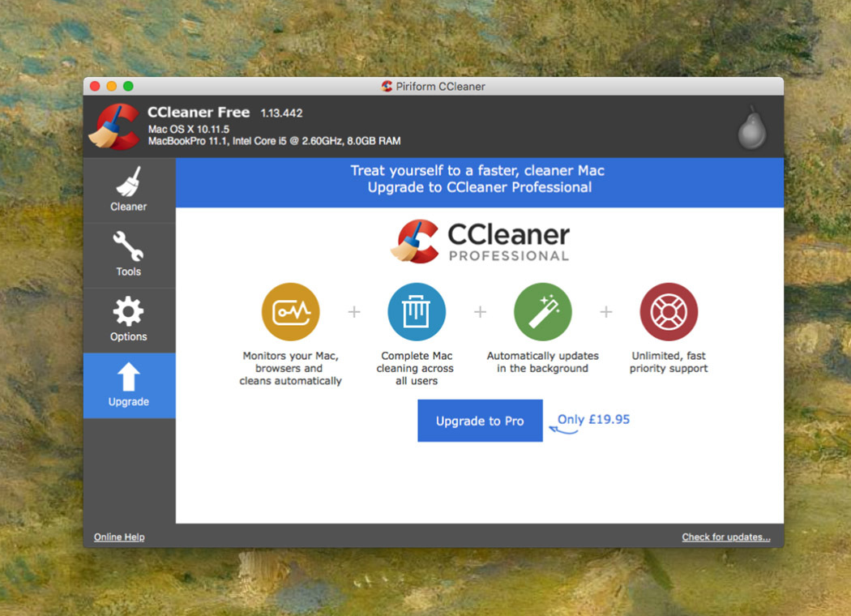The height and width of the screenshot is (616, 851).
Task: Open the Online Help link
Action: [x=118, y=537]
